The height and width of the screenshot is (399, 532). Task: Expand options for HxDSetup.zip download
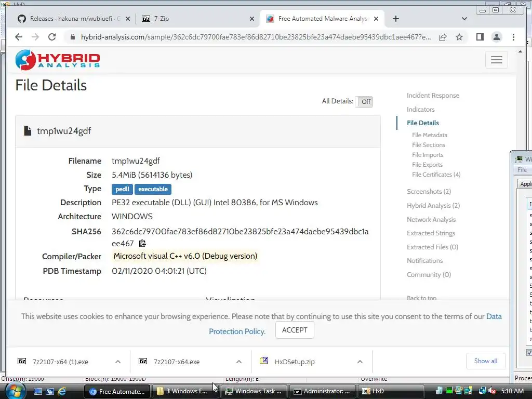tap(360, 362)
